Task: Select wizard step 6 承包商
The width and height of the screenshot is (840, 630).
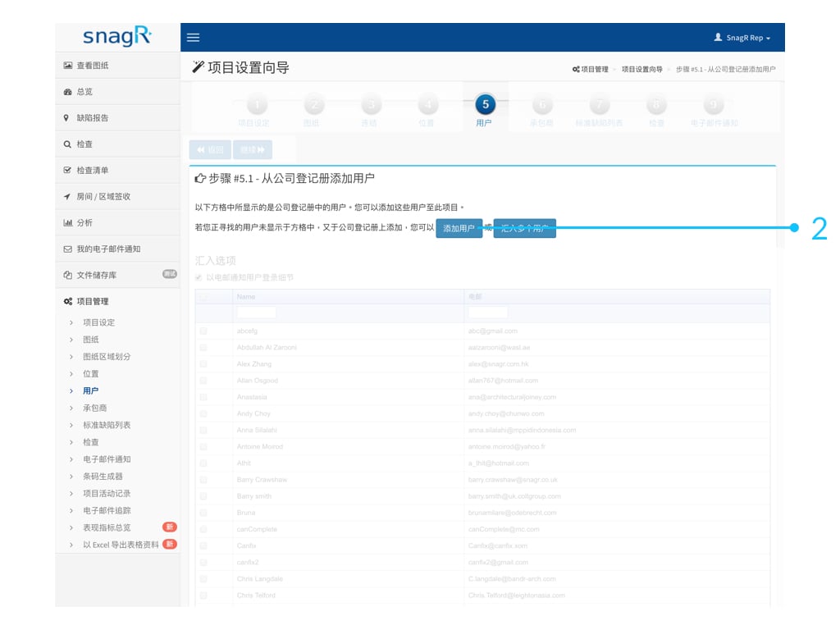Action: pos(542,104)
